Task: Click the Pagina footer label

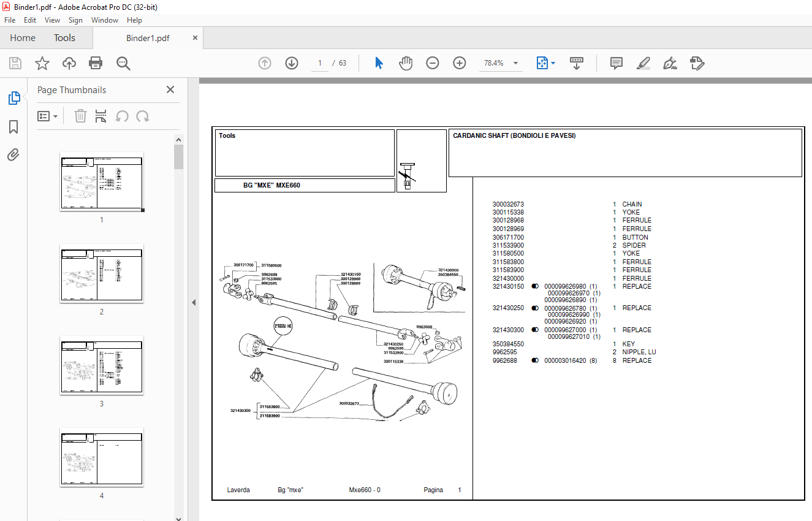Action: coord(433,490)
